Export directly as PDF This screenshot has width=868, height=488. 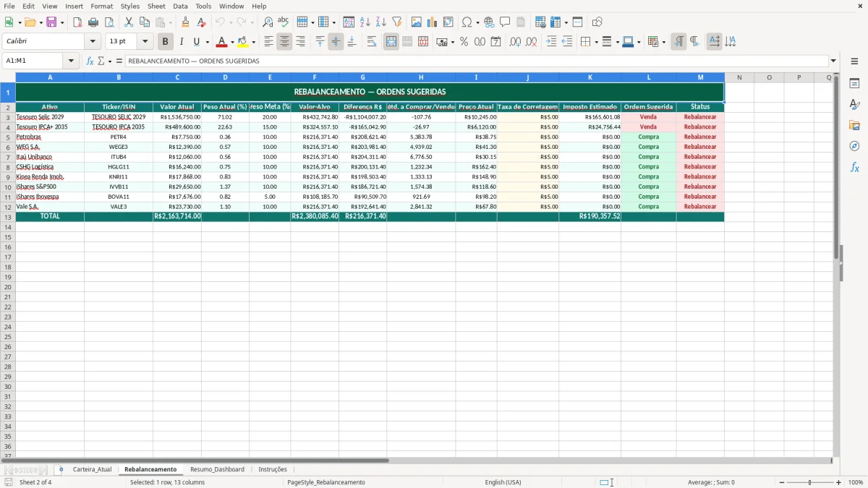[x=77, y=22]
